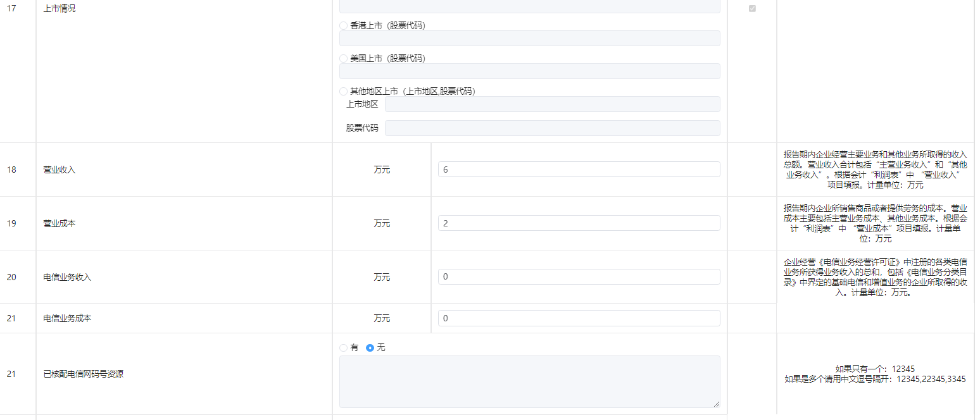The height and width of the screenshot is (420, 980).
Task: Click the 如果只有一个：12345 hint text
Action: pyautogui.click(x=876, y=369)
